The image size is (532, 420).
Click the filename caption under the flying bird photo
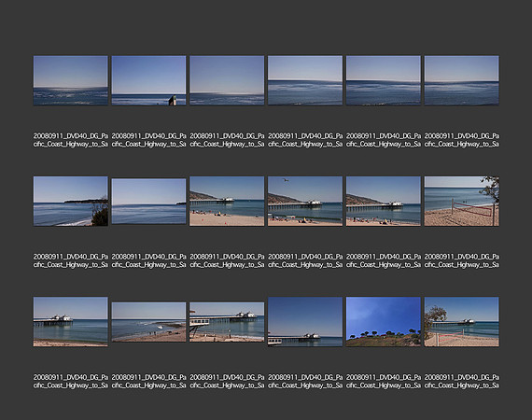305,260
